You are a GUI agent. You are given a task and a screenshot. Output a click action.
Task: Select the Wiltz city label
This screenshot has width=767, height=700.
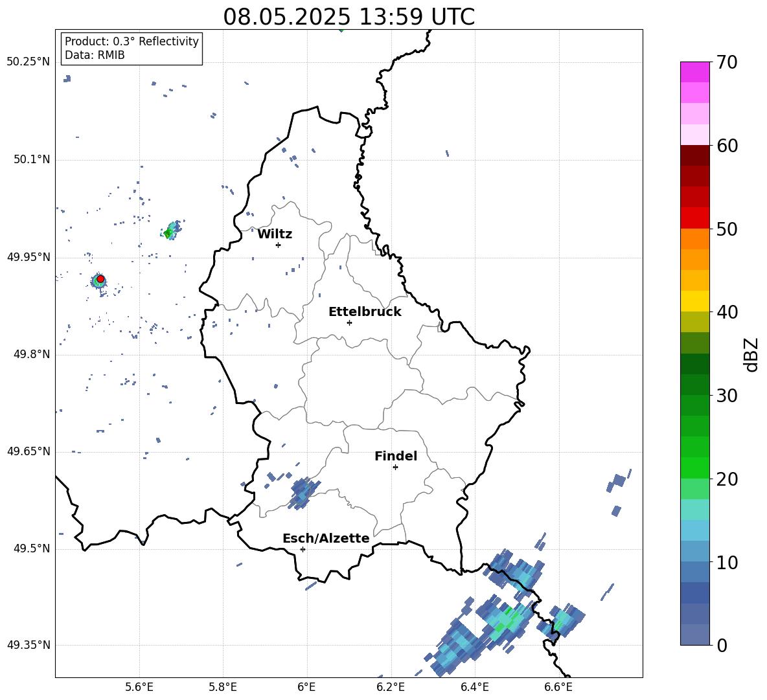(x=275, y=234)
